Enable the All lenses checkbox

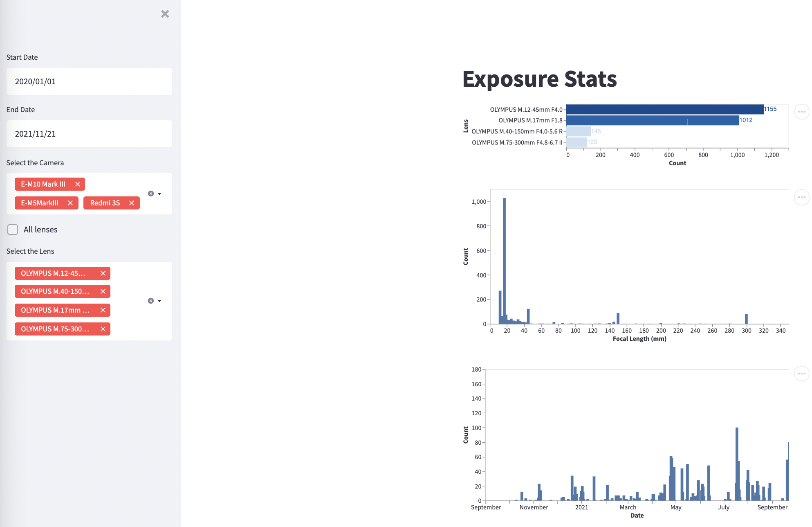click(13, 230)
